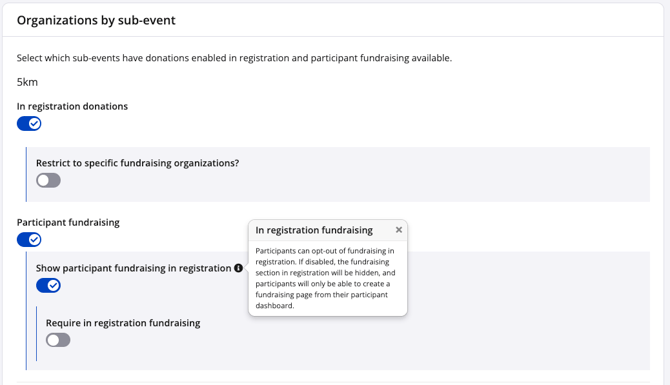Image resolution: width=670 pixels, height=385 pixels.
Task: Enable Require in registration fundraising switch
Action: tap(58, 340)
